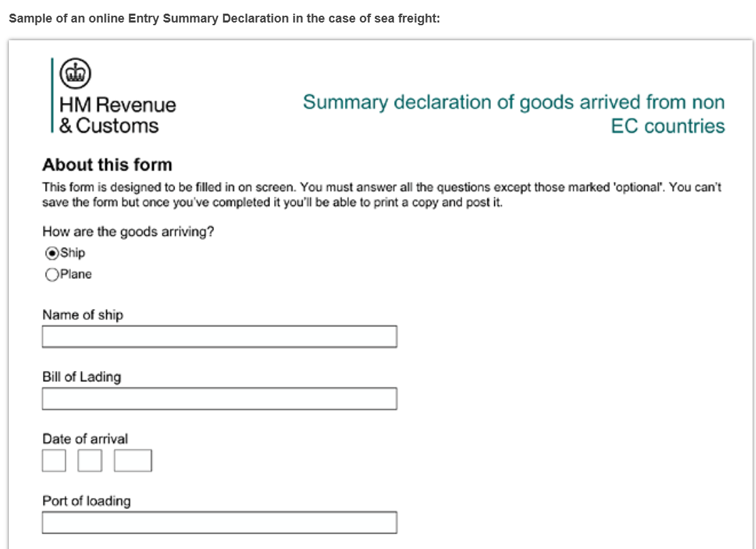Click the middle (month) Date of arrival box
This screenshot has height=549, width=756.
(x=89, y=460)
